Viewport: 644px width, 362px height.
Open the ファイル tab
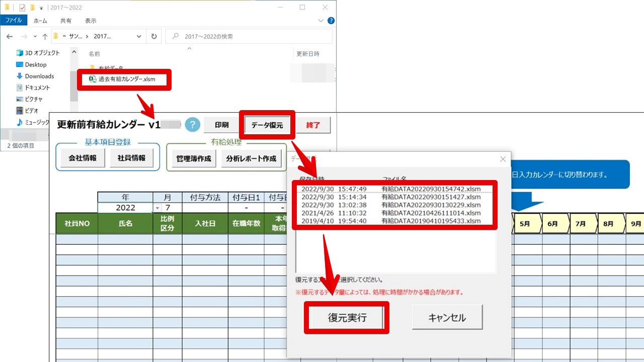click(14, 21)
